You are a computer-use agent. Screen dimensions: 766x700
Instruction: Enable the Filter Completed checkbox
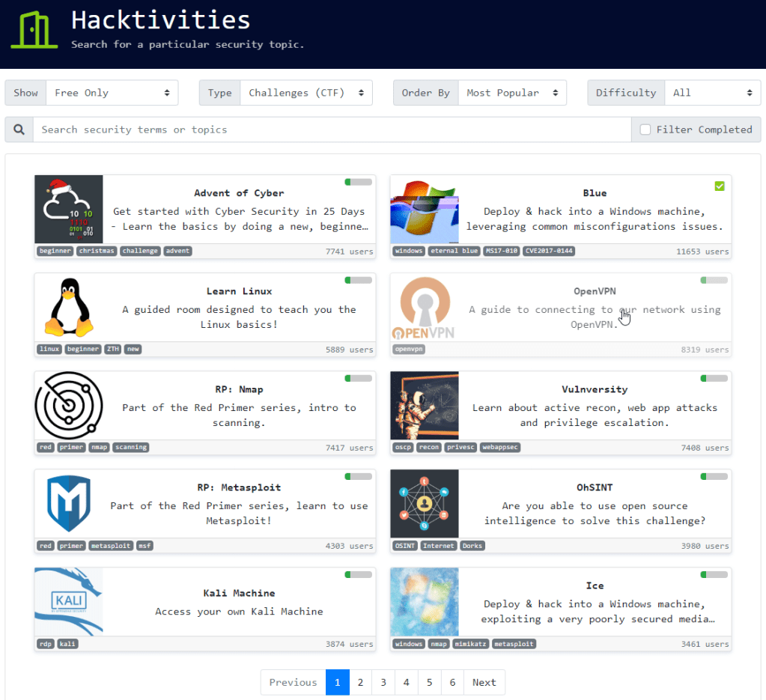645,130
